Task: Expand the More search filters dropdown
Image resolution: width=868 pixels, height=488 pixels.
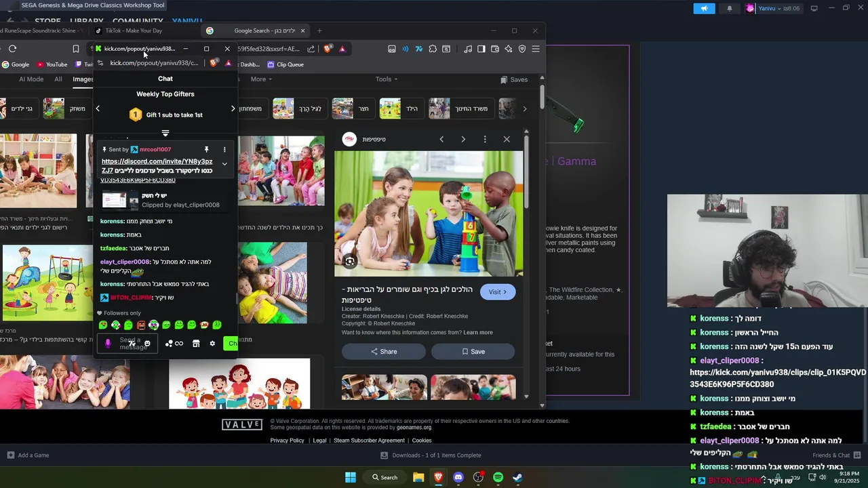Action: point(261,79)
